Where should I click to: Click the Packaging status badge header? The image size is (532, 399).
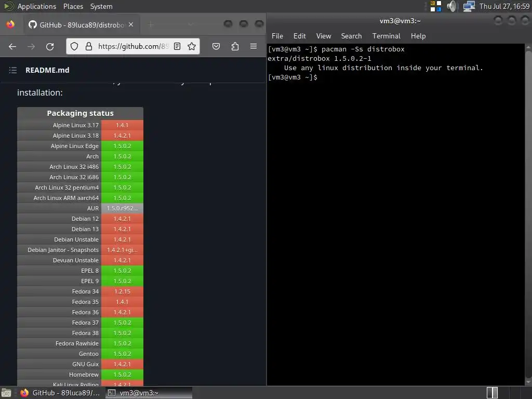(80, 113)
